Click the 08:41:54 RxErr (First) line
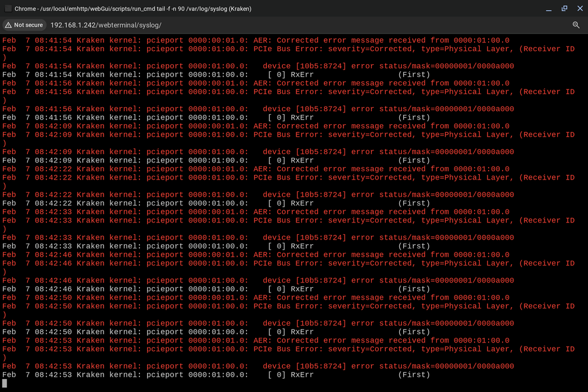Screen dimensions: 588x392 216,75
